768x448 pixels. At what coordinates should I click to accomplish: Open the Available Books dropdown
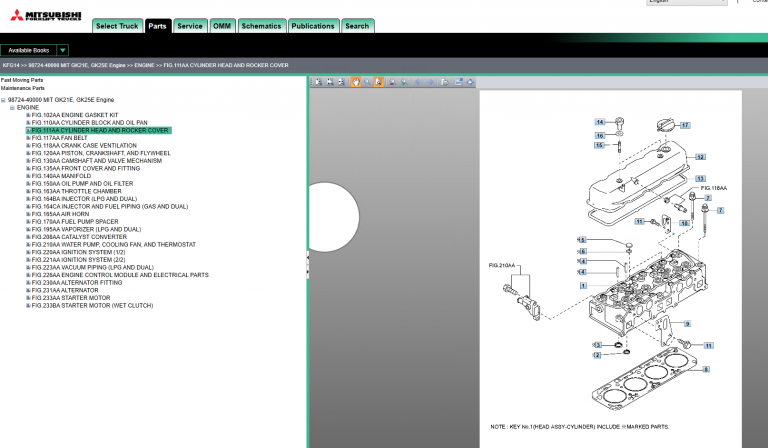click(63, 50)
